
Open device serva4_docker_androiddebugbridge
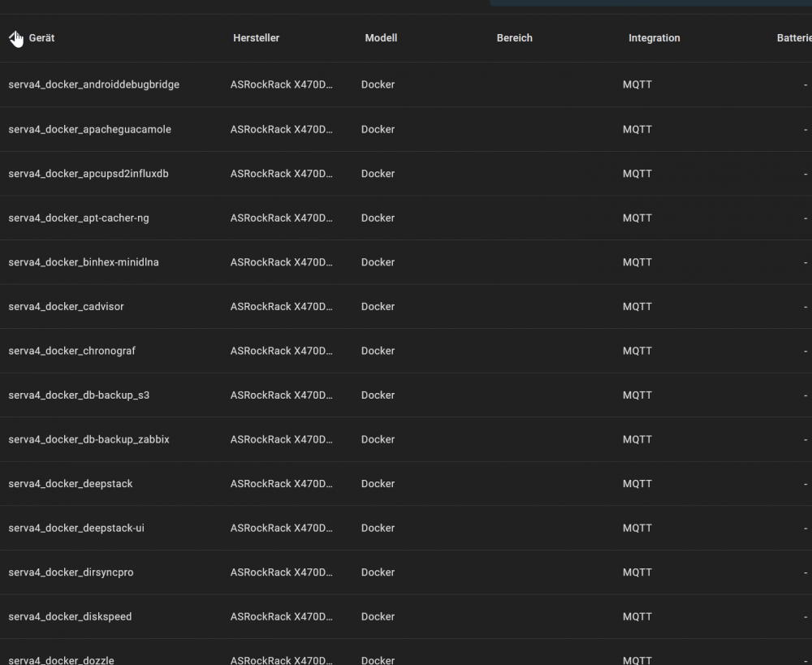point(93,84)
